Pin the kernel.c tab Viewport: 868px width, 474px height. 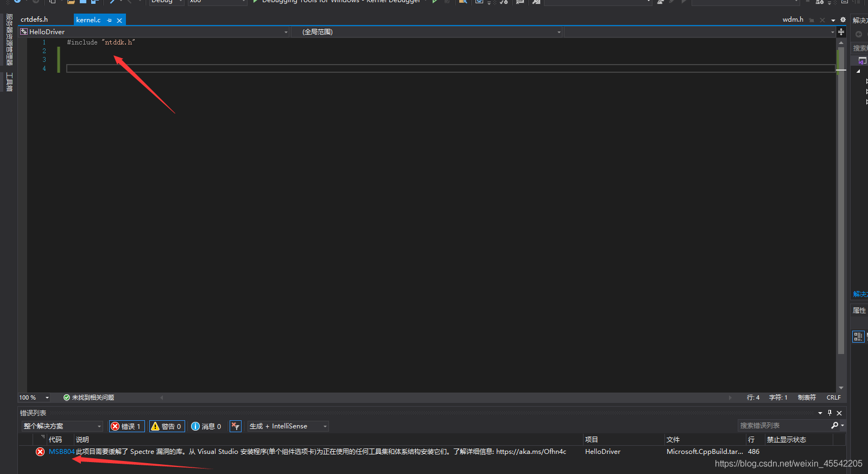coord(110,20)
